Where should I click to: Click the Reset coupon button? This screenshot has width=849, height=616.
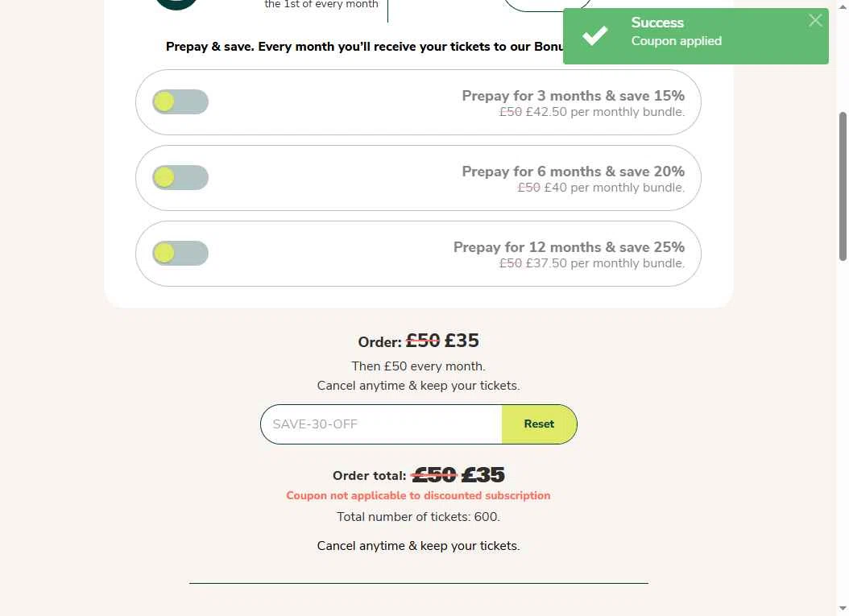(539, 424)
